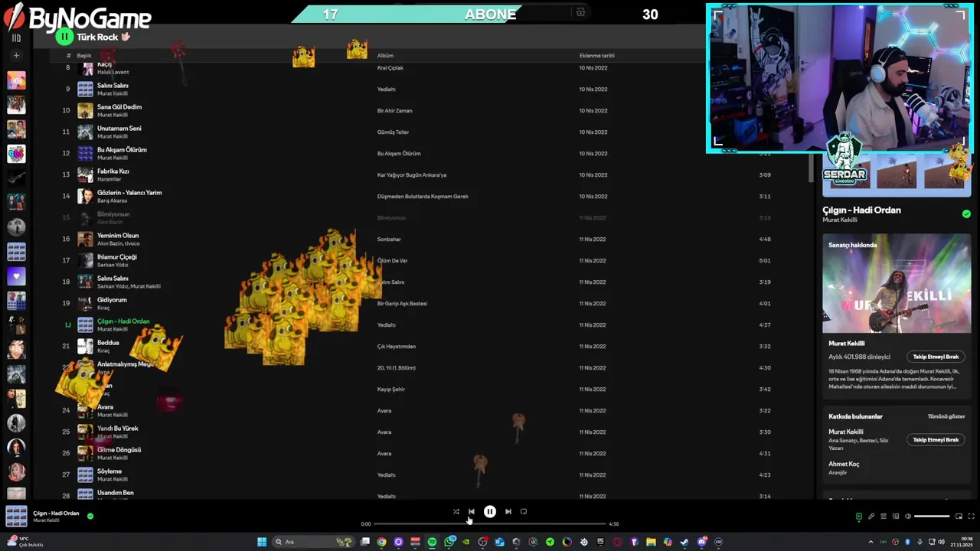Open connect to a device menu

coord(895,517)
